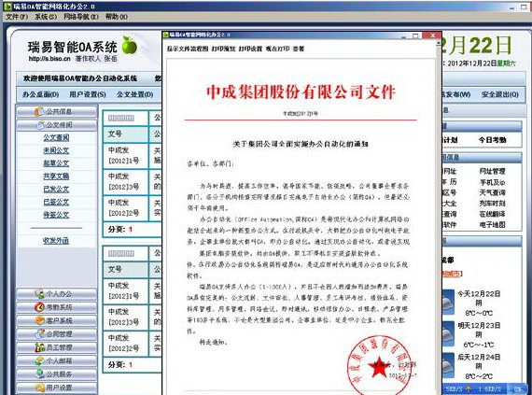
Task: Open the 网络导航 menu
Action: click(x=81, y=16)
